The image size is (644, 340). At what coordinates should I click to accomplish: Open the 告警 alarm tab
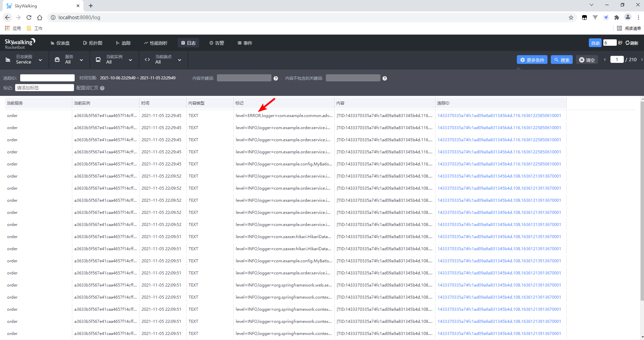(x=217, y=43)
